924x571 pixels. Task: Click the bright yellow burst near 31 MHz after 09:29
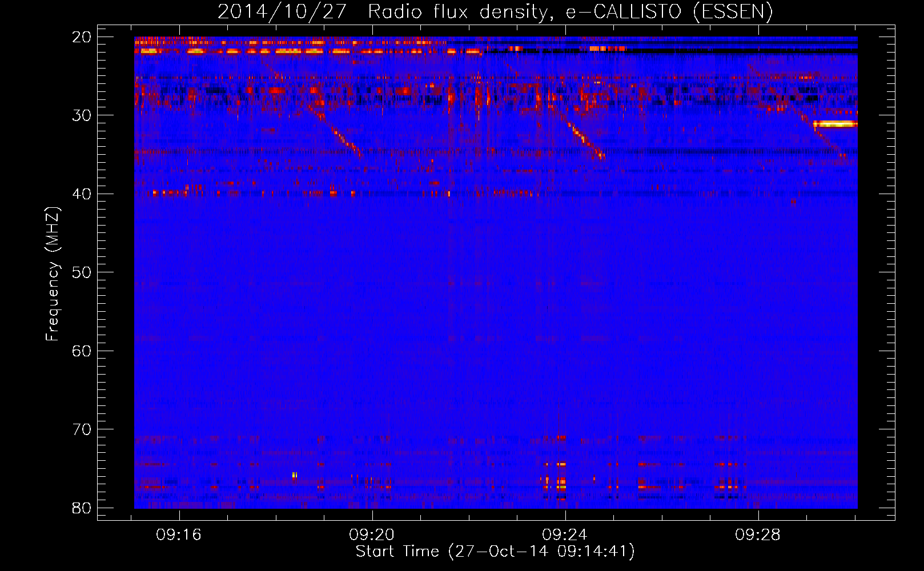tap(835, 124)
